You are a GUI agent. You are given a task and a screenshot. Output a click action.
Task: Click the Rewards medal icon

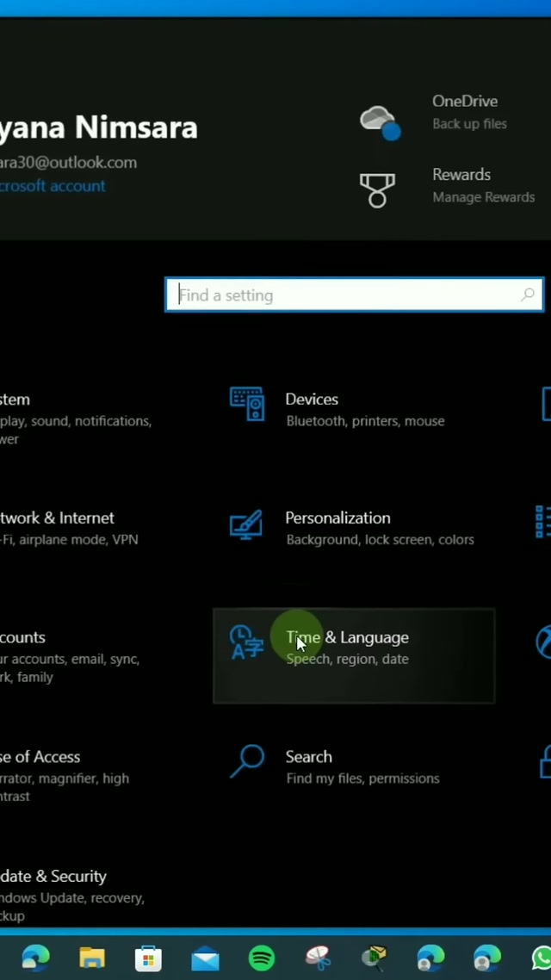[x=377, y=189]
